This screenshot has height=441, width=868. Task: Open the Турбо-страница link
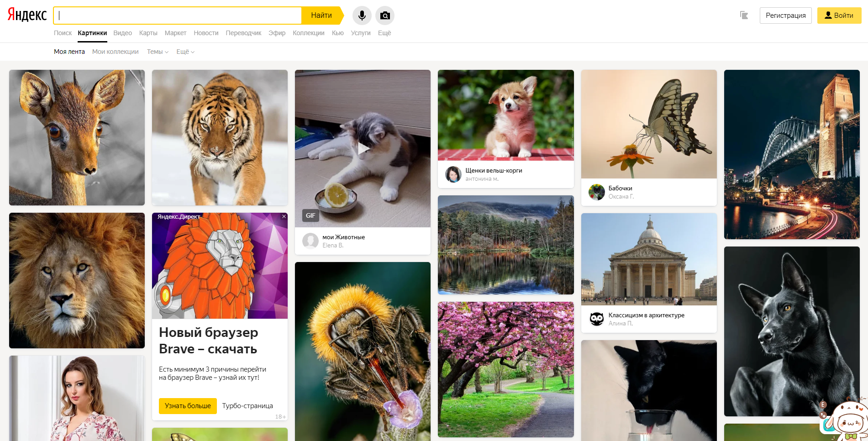pos(247,406)
